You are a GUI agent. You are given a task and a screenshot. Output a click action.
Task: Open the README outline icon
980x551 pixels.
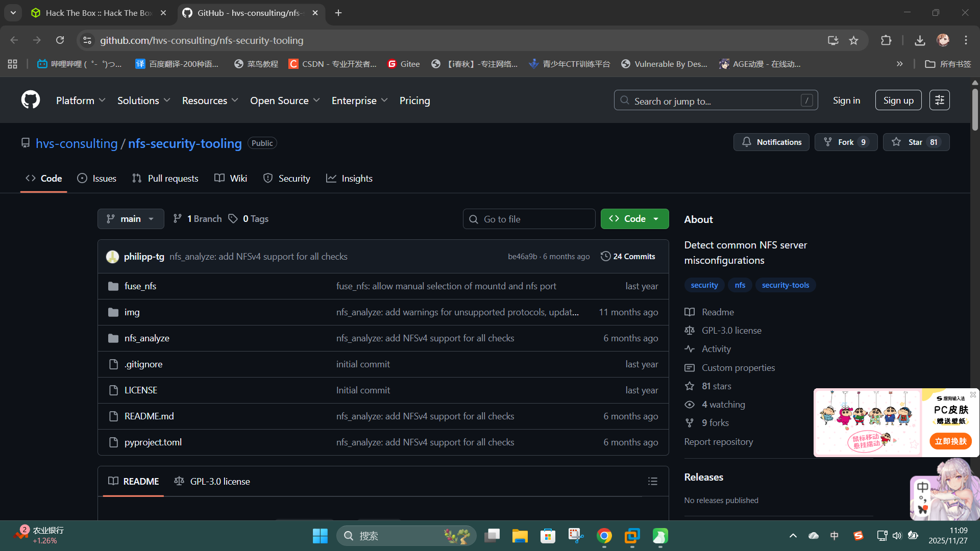click(x=652, y=481)
